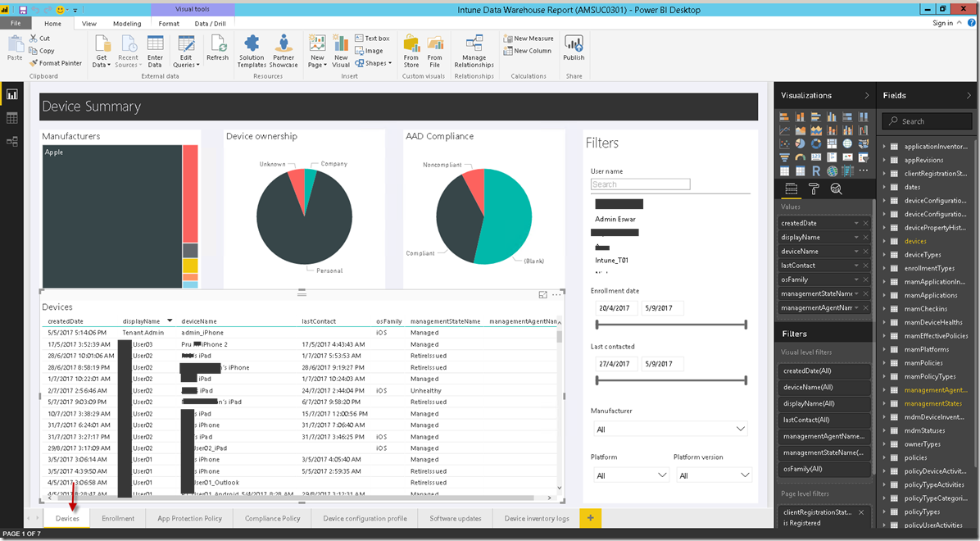Open Relationships view in left sidebar
The height and width of the screenshot is (541, 980).
coord(11,142)
